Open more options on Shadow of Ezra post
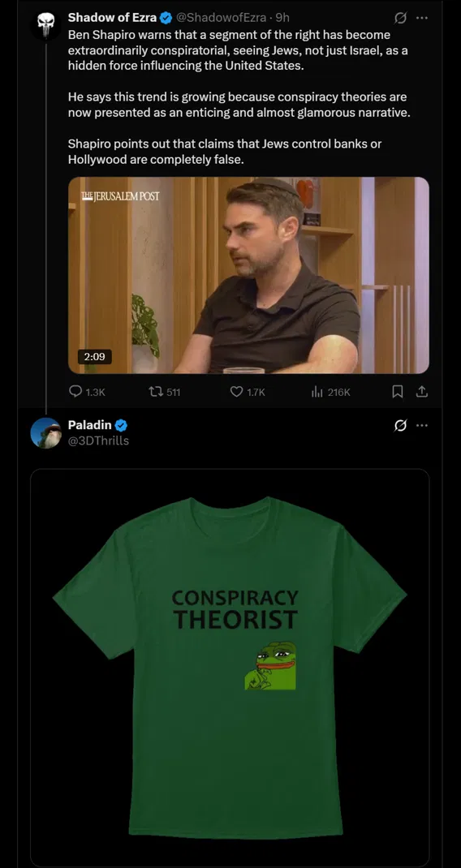461x868 pixels. [x=422, y=19]
